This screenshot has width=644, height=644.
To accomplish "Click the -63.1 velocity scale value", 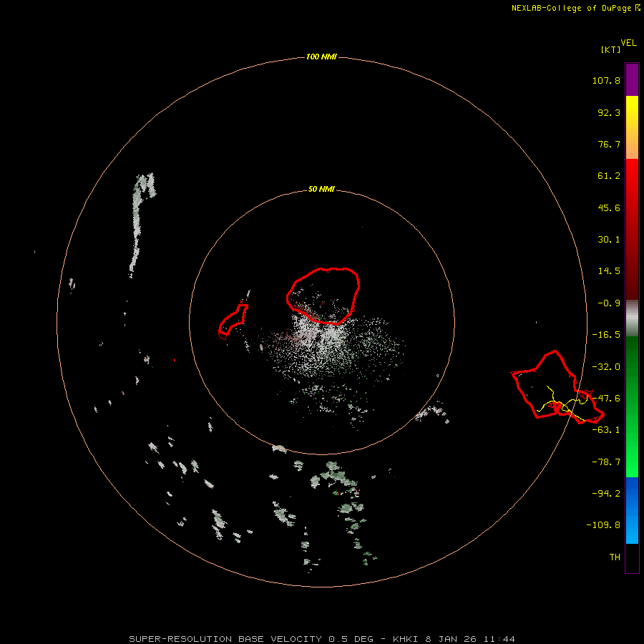I will pos(606,430).
